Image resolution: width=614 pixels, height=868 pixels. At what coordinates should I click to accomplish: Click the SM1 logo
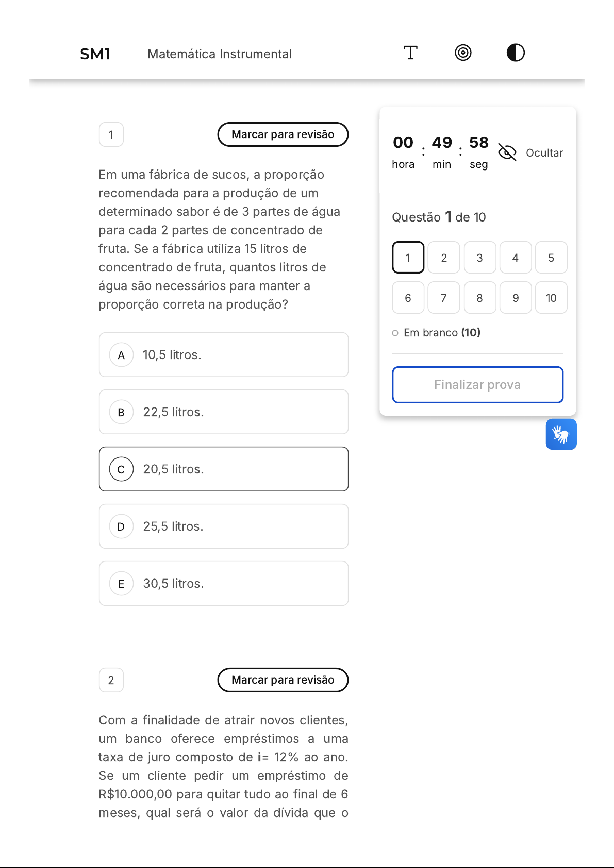click(95, 54)
